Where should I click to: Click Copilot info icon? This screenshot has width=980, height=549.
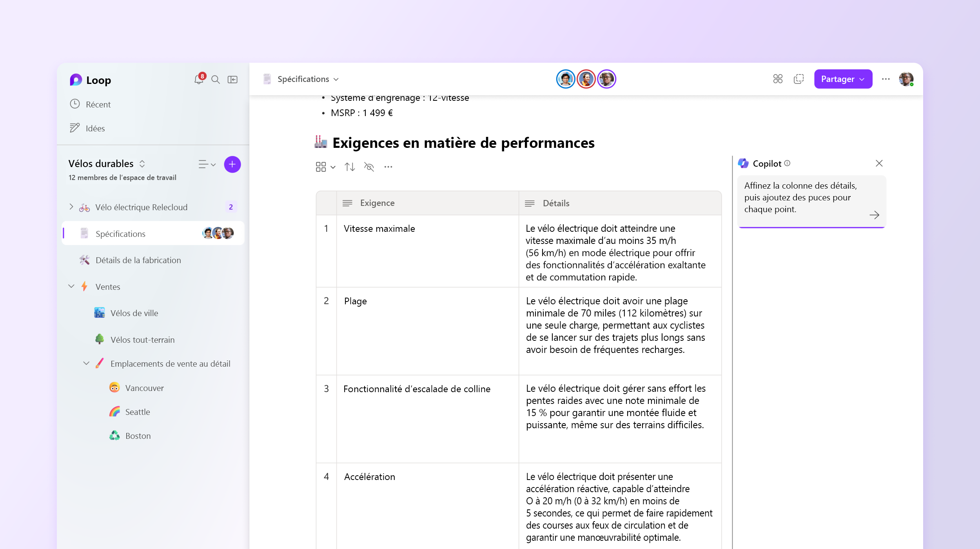click(787, 163)
